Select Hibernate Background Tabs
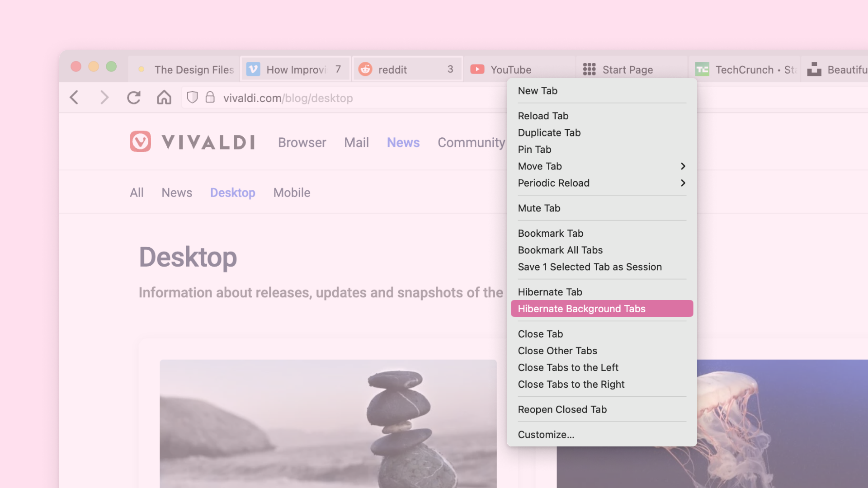The width and height of the screenshot is (868, 488). point(602,309)
